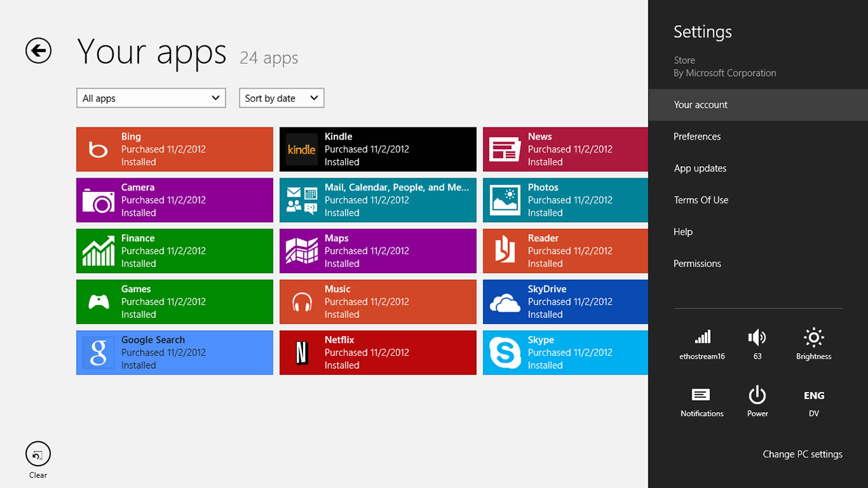Select the Netflix app tile

378,352
